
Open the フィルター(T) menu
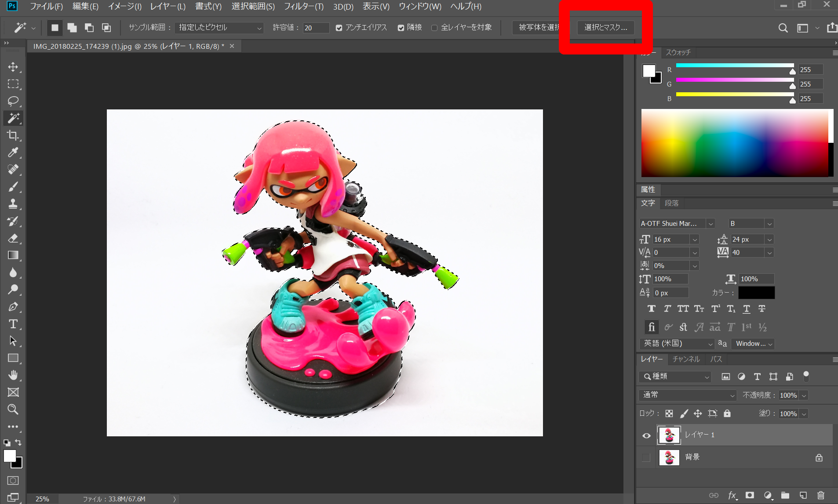[304, 7]
